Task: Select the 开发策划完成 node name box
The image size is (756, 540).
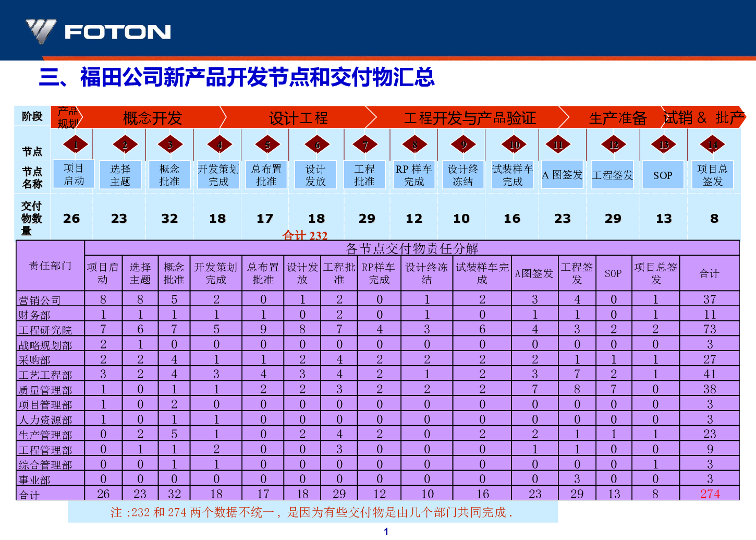Action: (218, 175)
